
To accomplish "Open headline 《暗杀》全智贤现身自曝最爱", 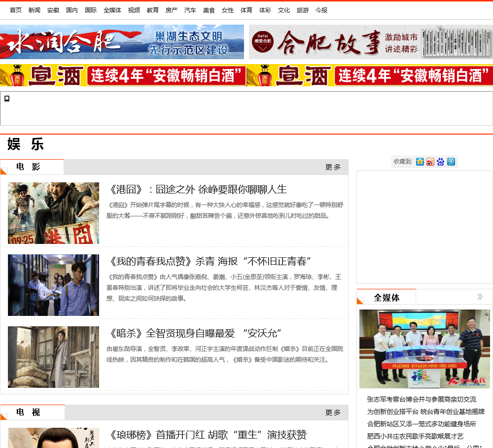I will (x=195, y=333).
